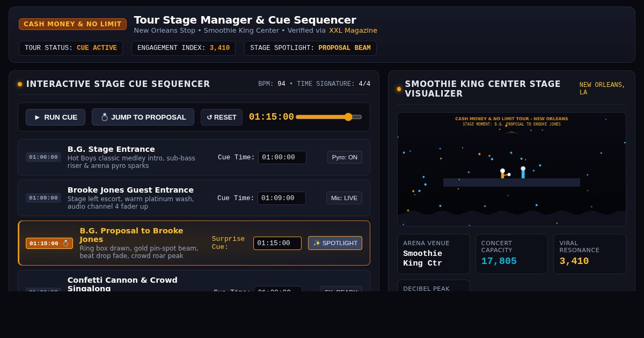644x338 pixels.
Task: Open the XXL Magazine link
Action: click(x=353, y=31)
